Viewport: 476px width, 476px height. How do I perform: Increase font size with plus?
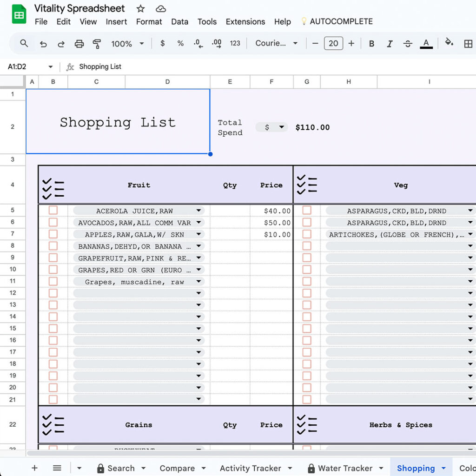[351, 43]
